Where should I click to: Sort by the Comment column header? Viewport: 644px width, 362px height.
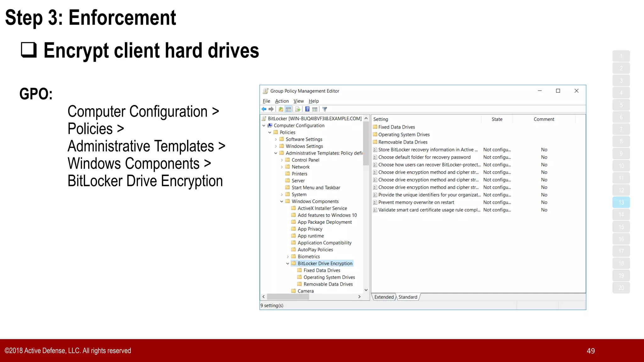(x=544, y=119)
